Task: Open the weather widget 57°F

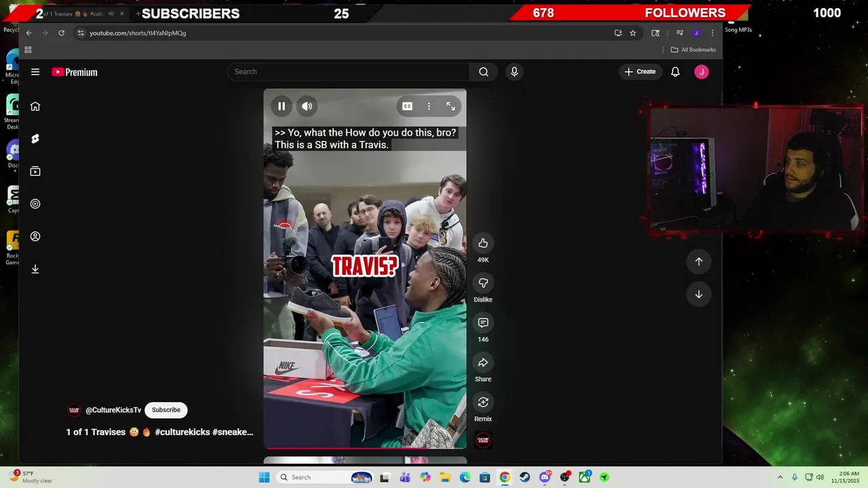Action: click(x=31, y=477)
